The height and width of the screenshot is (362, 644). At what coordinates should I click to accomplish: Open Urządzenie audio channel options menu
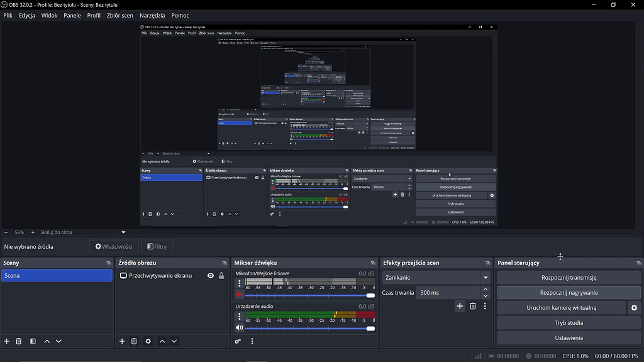point(240,316)
